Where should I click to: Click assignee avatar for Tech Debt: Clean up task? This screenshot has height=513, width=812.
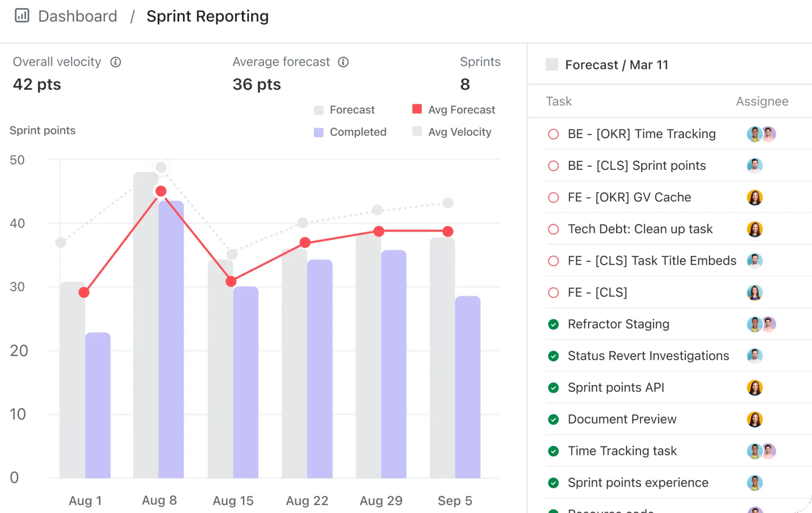click(x=755, y=229)
